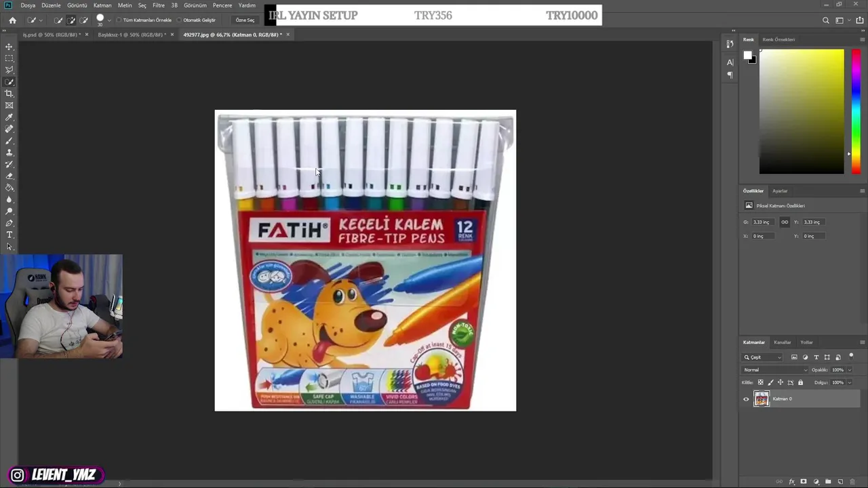Click the G width input field

pyautogui.click(x=764, y=222)
